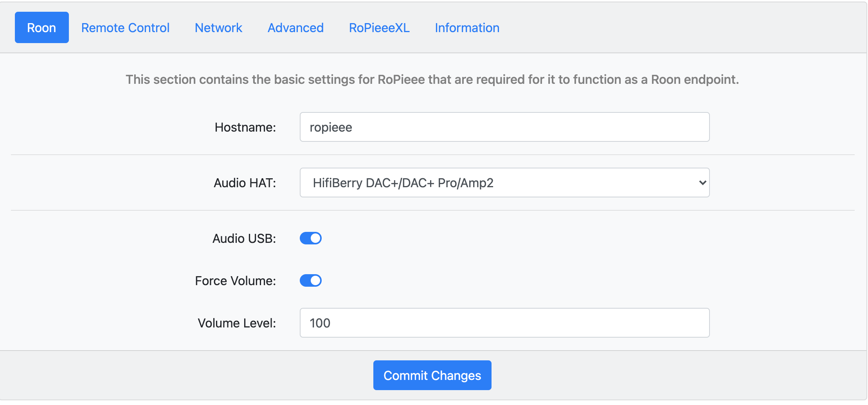Click the 'Audio HAT:' label
The image size is (868, 405).
[x=245, y=183]
